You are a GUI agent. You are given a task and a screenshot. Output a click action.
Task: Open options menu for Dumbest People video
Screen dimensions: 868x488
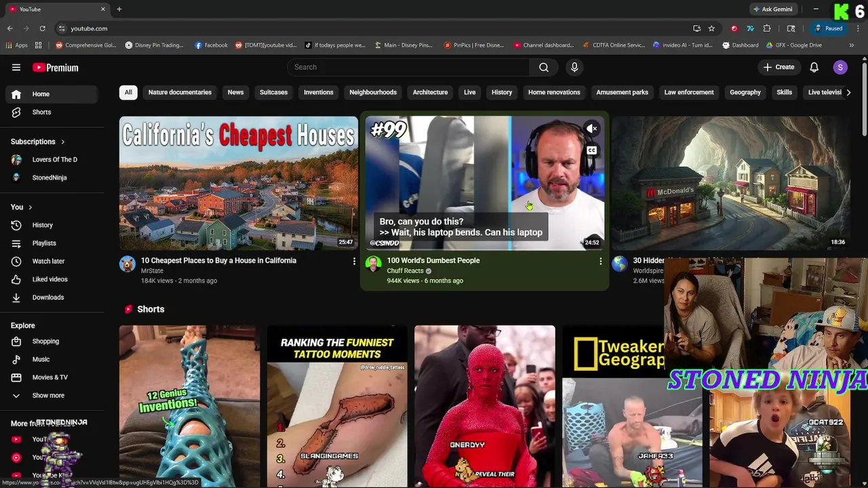click(x=600, y=261)
